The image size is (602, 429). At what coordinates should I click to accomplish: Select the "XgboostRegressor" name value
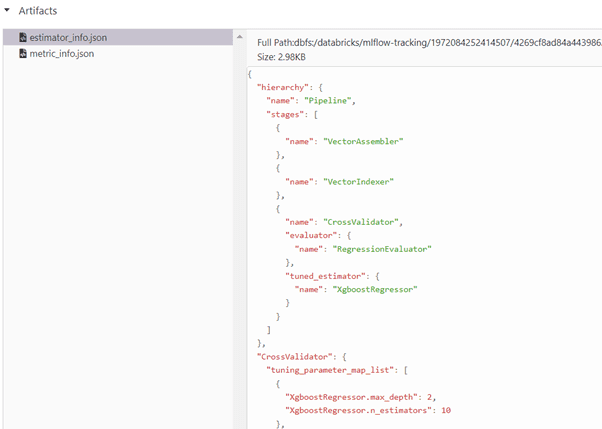pyautogui.click(x=375, y=289)
